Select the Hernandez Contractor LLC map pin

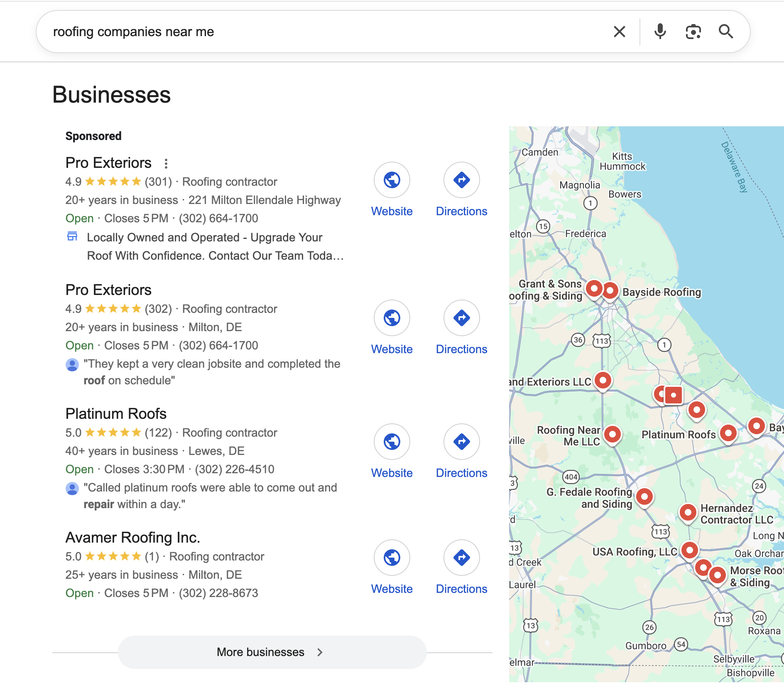pos(688,512)
